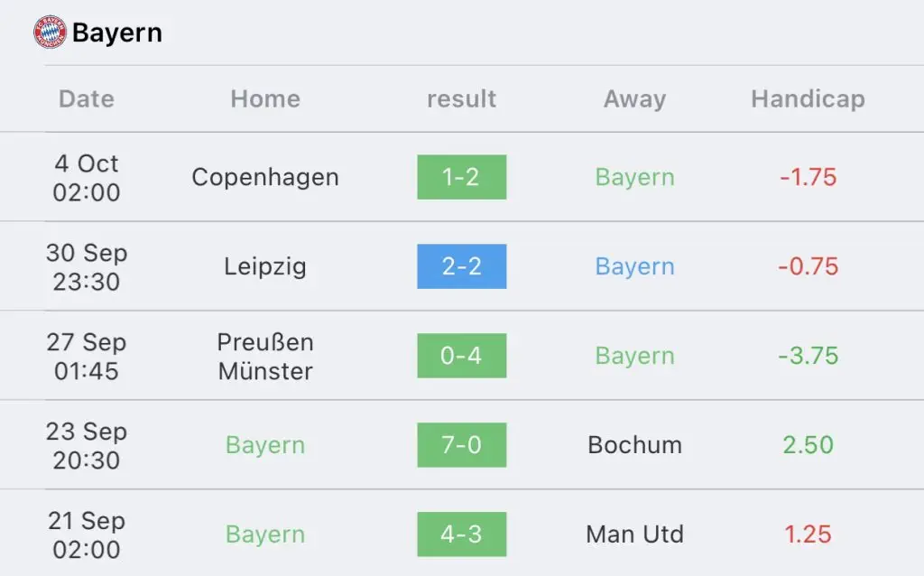The width and height of the screenshot is (924, 576).
Task: Click the Handicap column header
Action: coord(808,99)
